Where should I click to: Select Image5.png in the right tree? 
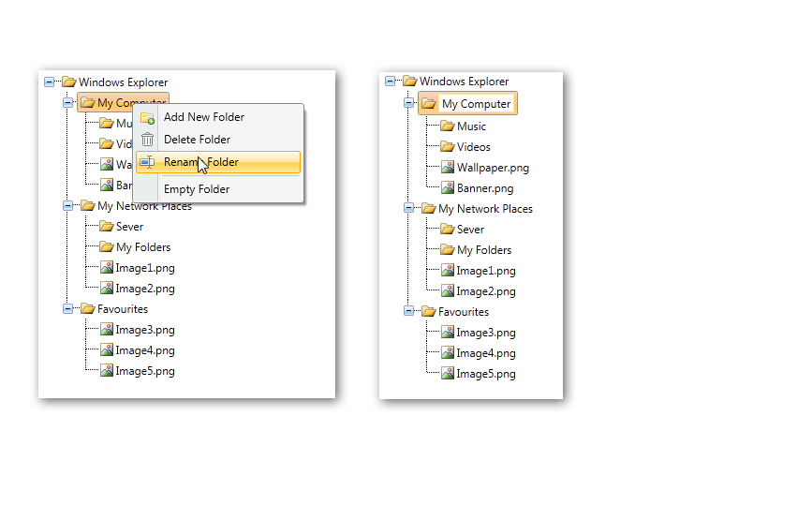[x=485, y=374]
